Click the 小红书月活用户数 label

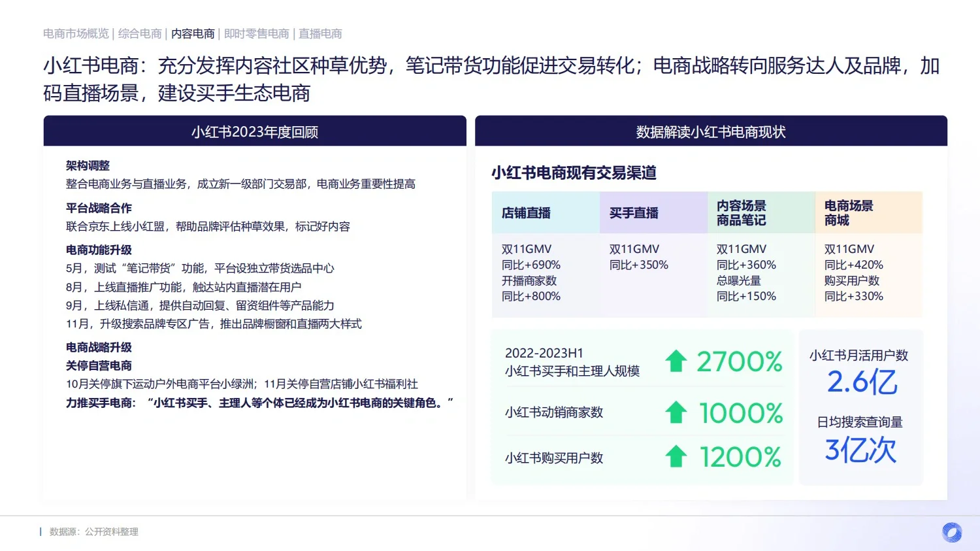(x=859, y=356)
